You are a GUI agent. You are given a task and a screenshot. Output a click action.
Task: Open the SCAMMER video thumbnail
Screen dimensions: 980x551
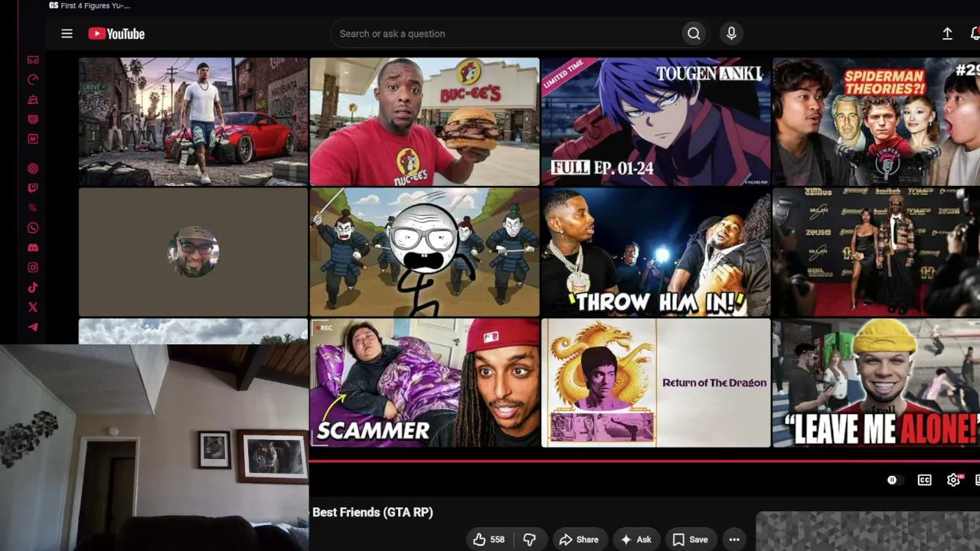[x=424, y=383]
